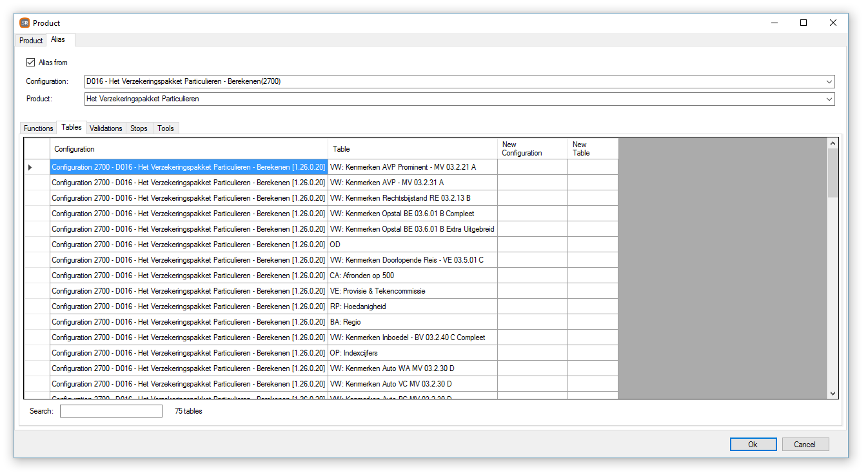Viewport: 868px width, 473px height.
Task: Select cell 'VW: Kenmerken AVP Prominent - MV 03.2.21 A'
Action: tap(413, 167)
